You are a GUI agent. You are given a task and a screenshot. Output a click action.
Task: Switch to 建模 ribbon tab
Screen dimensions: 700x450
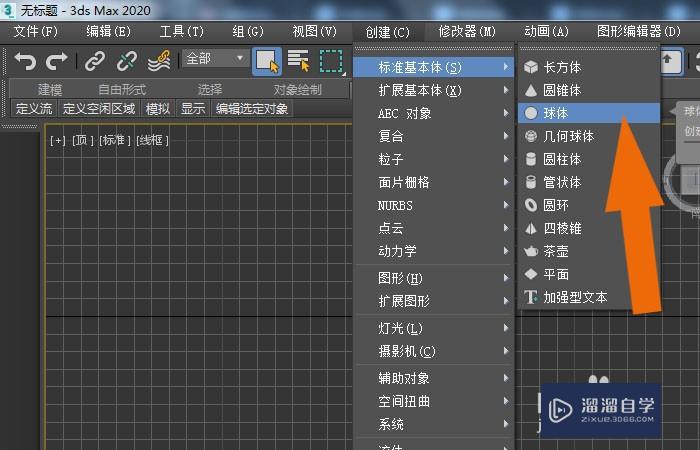click(50, 90)
